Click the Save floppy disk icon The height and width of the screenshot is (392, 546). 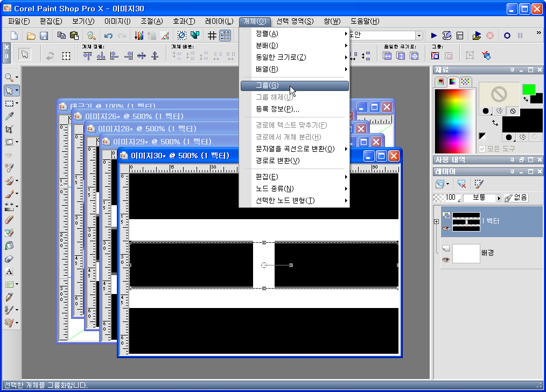44,36
